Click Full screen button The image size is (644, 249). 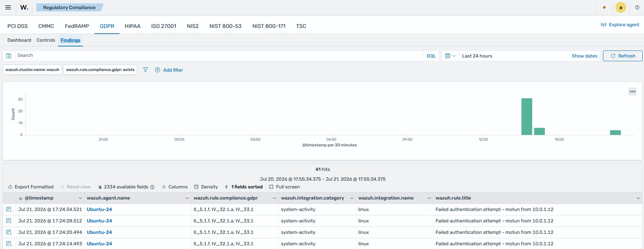284,187
